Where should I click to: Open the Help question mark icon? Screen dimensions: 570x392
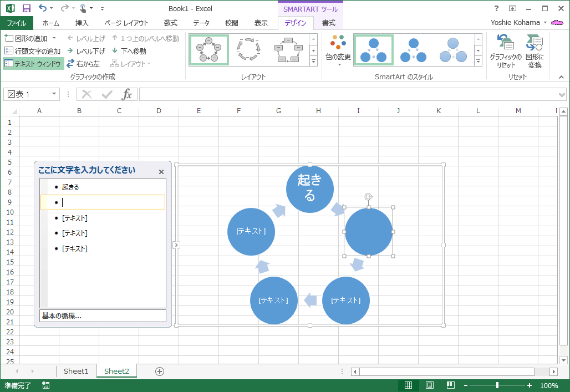click(x=496, y=8)
